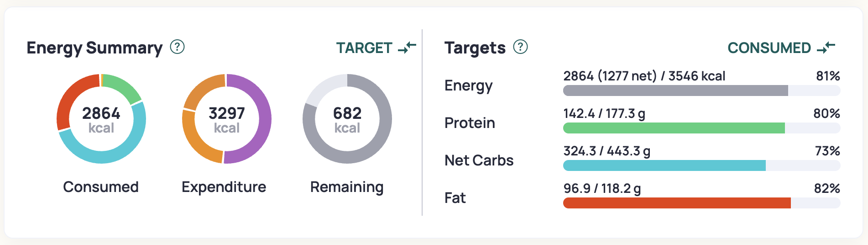Screen dimensions: 868x245
Task: Click the red Fat progress bar
Action: (x=701, y=203)
